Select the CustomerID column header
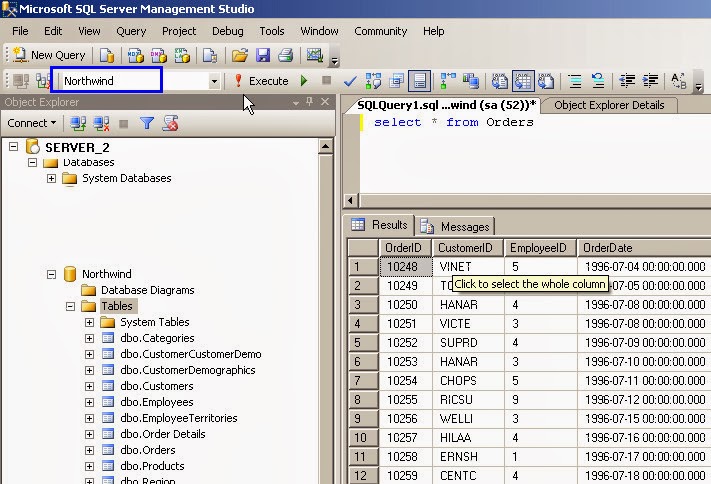The width and height of the screenshot is (711, 484). [x=467, y=248]
